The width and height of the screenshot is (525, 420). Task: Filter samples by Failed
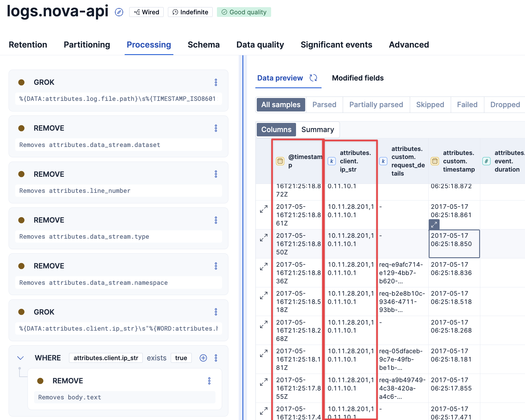coord(467,105)
